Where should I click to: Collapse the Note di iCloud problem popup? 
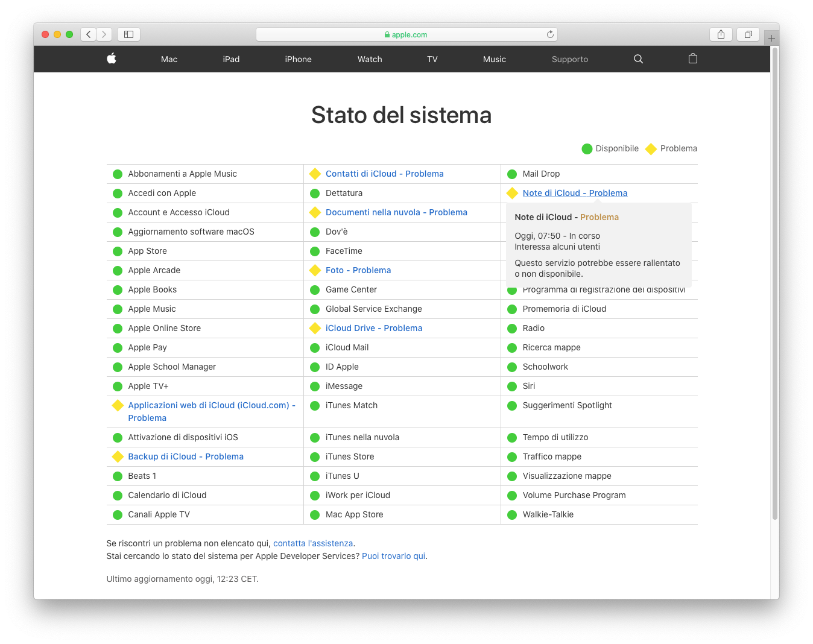575,193
